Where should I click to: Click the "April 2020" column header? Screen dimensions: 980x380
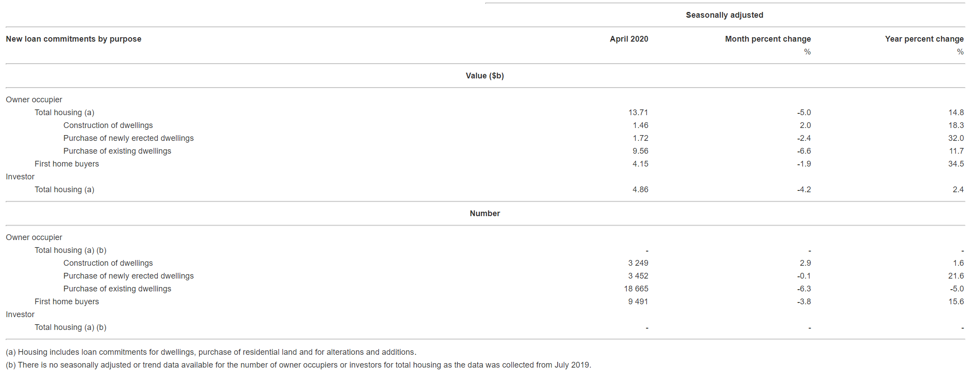tap(629, 39)
